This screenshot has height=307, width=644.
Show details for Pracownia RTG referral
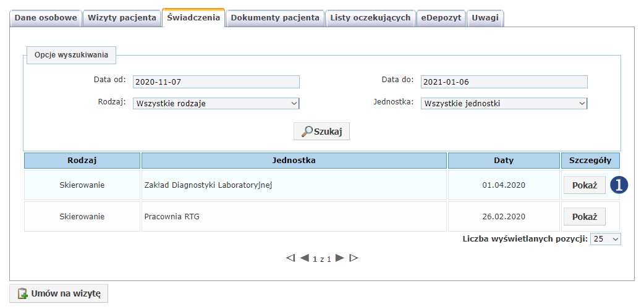coord(584,217)
